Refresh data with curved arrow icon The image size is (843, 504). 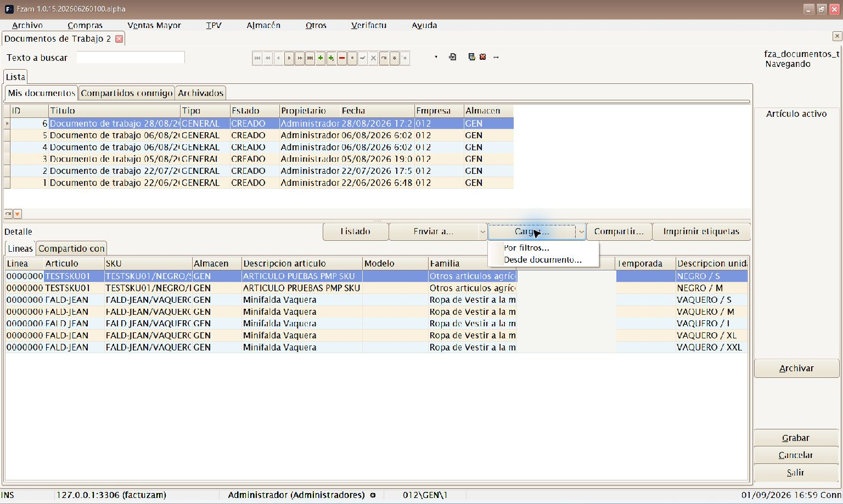[384, 58]
